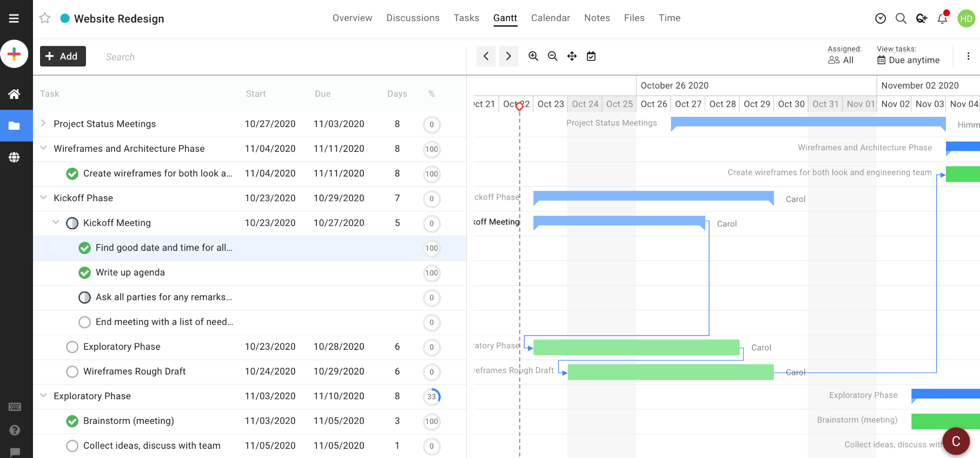Image resolution: width=980 pixels, height=458 pixels.
Task: Click the Add button
Action: pos(63,56)
